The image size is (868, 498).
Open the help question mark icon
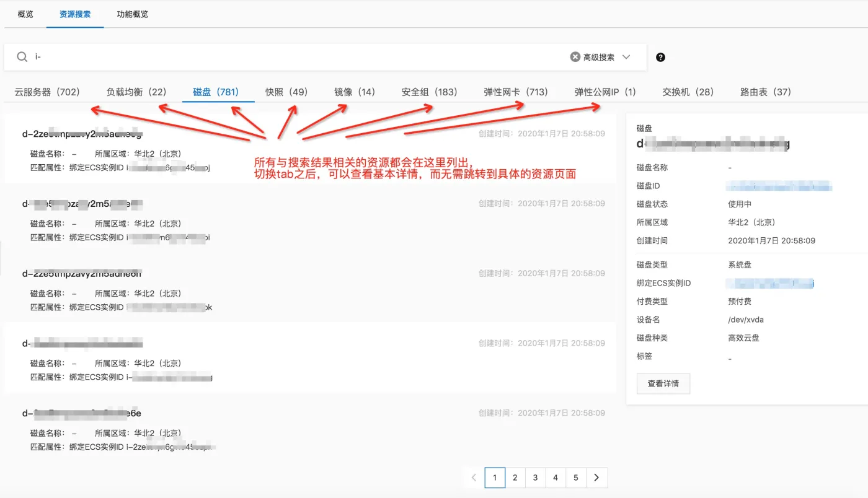(x=660, y=57)
